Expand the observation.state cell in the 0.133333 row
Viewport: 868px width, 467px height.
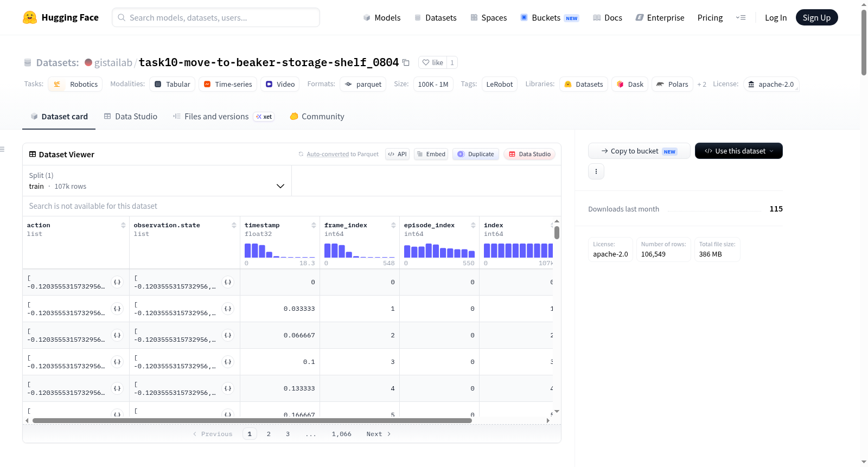228,388
